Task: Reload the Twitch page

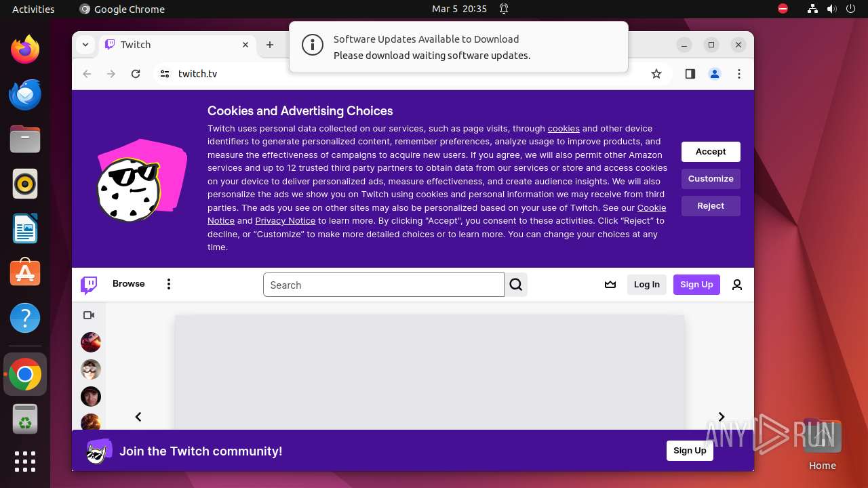Action: click(136, 74)
